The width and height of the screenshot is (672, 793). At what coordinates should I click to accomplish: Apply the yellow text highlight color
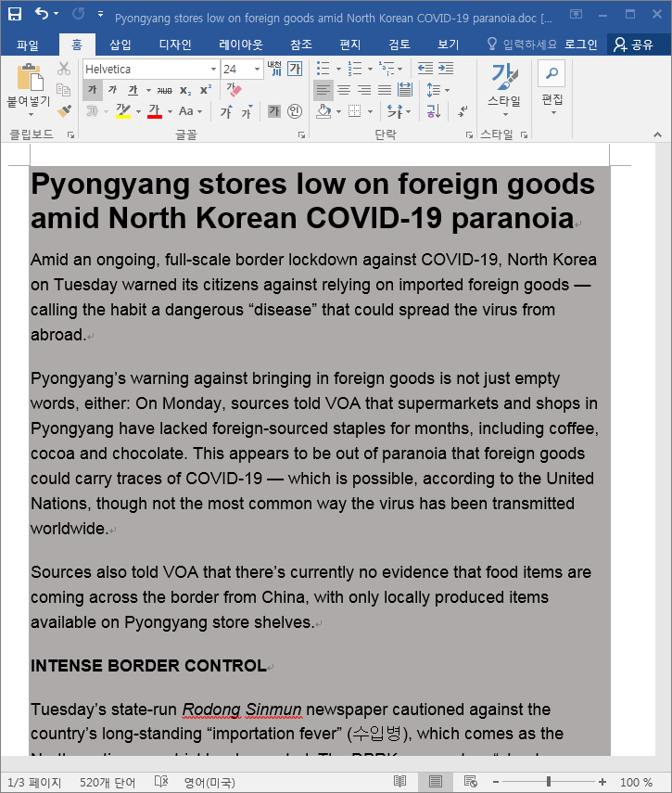click(x=122, y=111)
